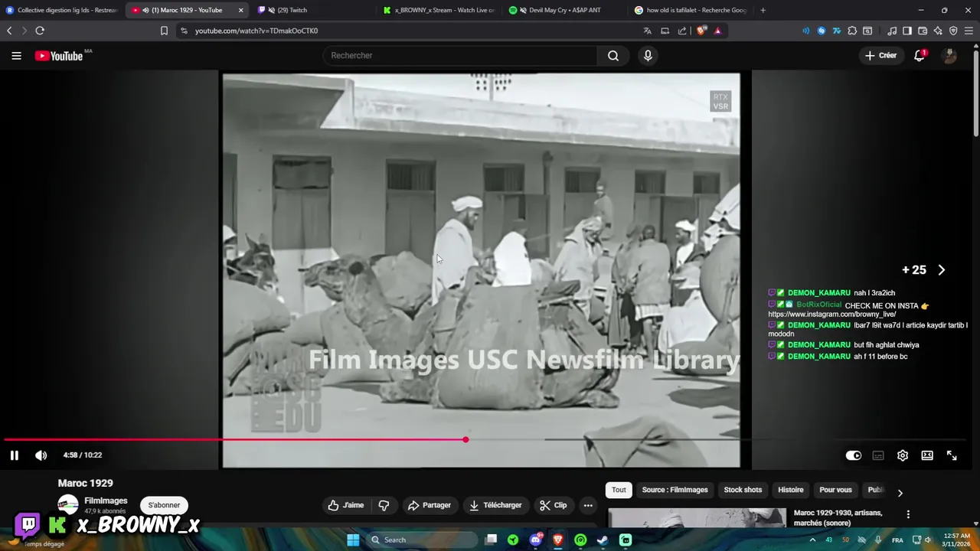Toggle the browser sidebar panel

coord(907,31)
